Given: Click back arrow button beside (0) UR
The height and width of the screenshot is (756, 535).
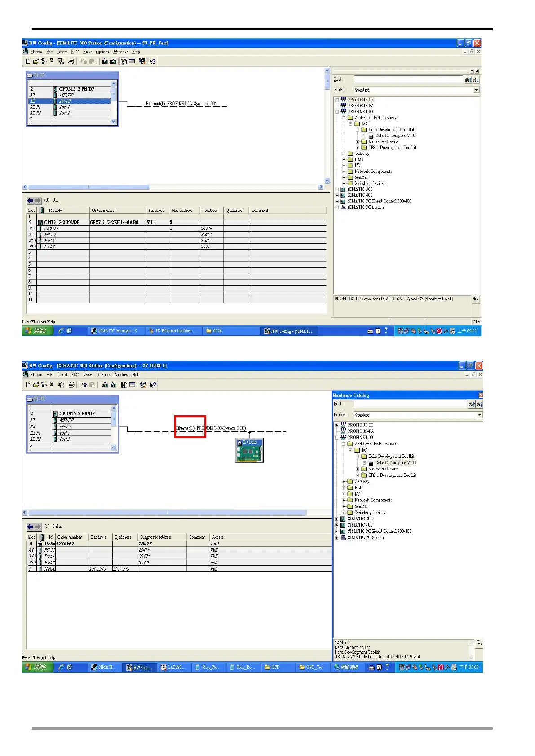Looking at the screenshot, I should tap(30, 201).
